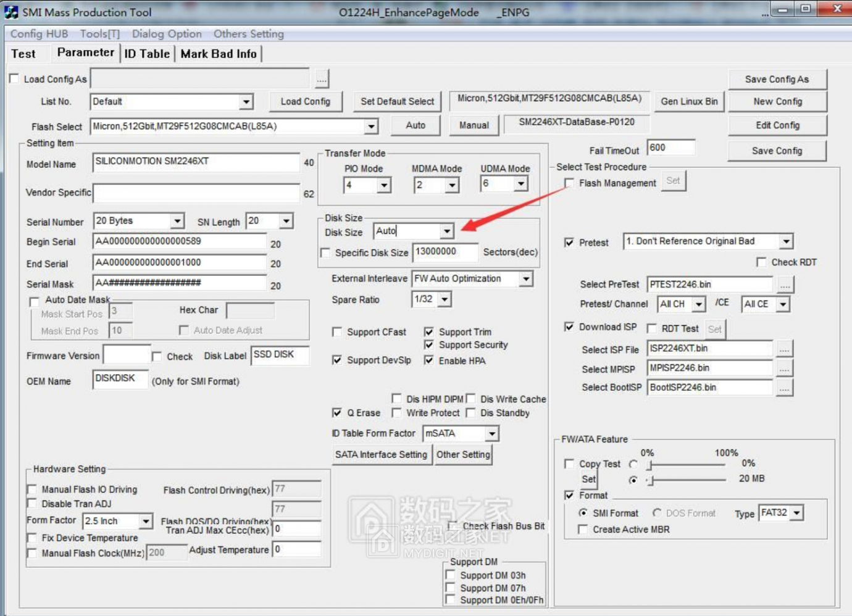Open the UDMA Mode dropdown
Screen dimensions: 852x616
click(521, 183)
